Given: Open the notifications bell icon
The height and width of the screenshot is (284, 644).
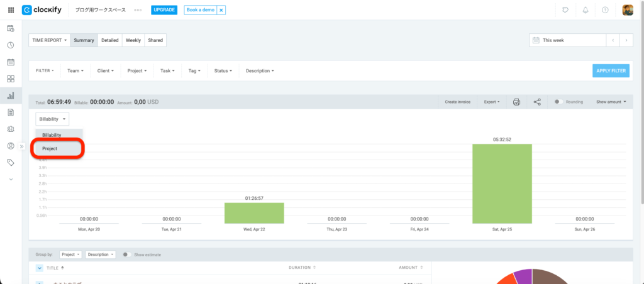Looking at the screenshot, I should point(586,10).
